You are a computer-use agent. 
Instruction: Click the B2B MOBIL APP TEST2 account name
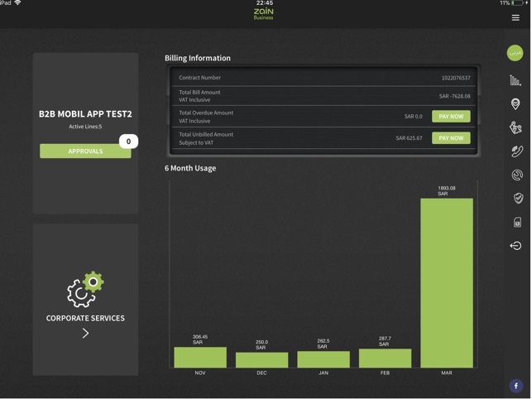click(85, 114)
